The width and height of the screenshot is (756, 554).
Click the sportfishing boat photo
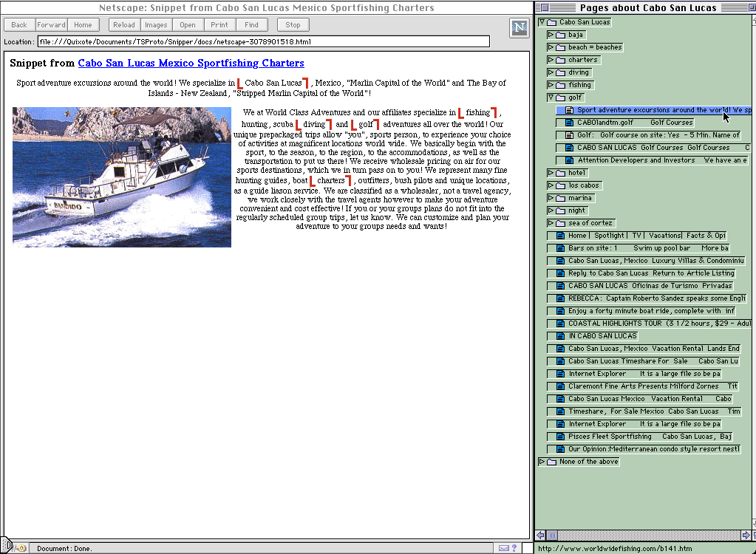[122, 177]
